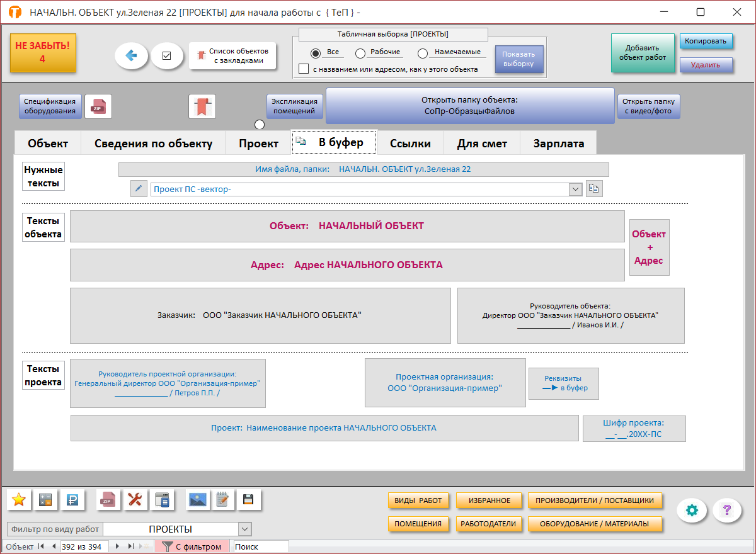Click the pencil edit icon beside text dropdown
This screenshot has width=756, height=554.
pyautogui.click(x=139, y=189)
